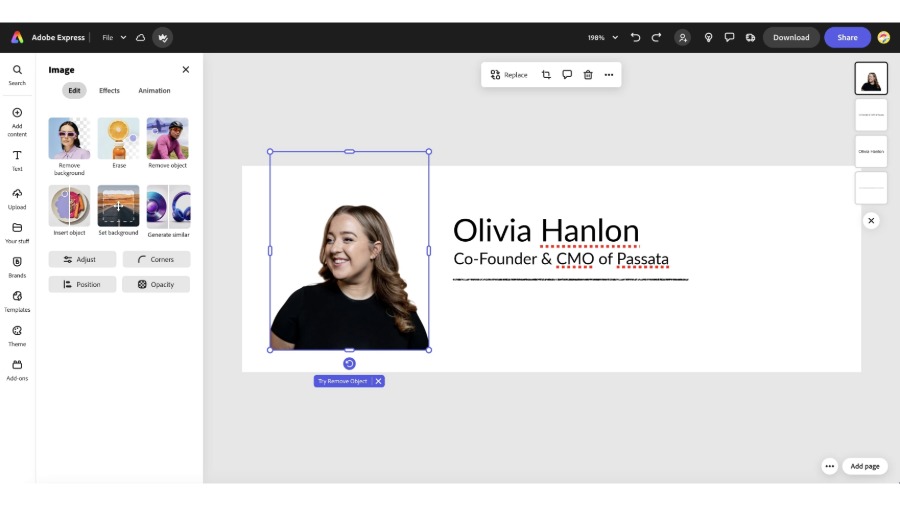This screenshot has width=900, height=506.
Task: Open the Position settings
Action: [82, 285]
